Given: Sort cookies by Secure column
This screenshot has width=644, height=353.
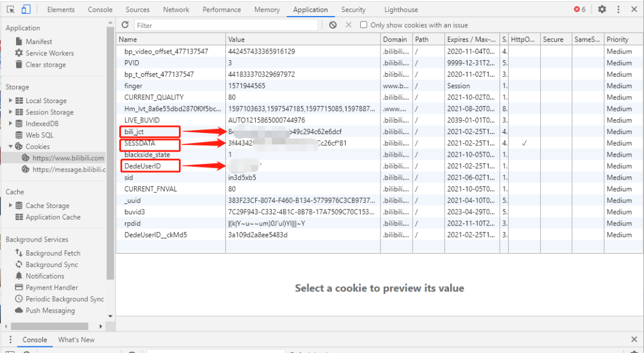Looking at the screenshot, I should point(556,39).
